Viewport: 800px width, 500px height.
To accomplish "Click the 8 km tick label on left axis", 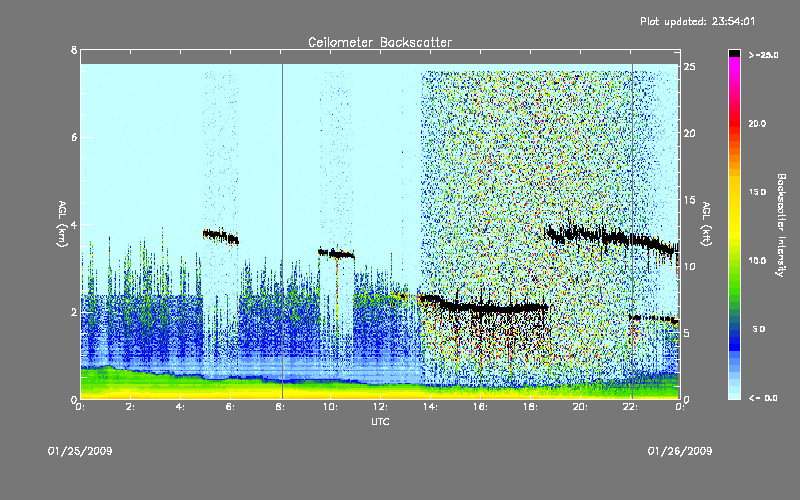I will click(74, 50).
